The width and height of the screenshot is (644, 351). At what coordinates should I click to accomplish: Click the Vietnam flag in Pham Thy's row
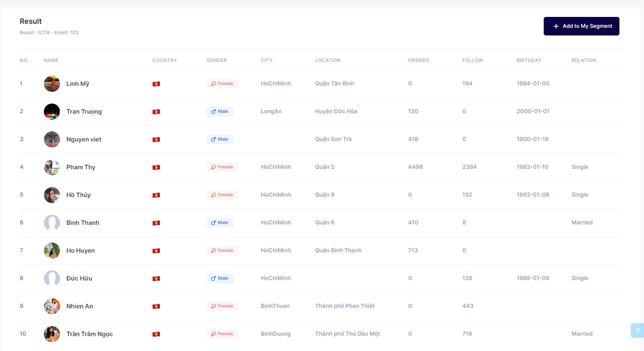[x=156, y=167]
